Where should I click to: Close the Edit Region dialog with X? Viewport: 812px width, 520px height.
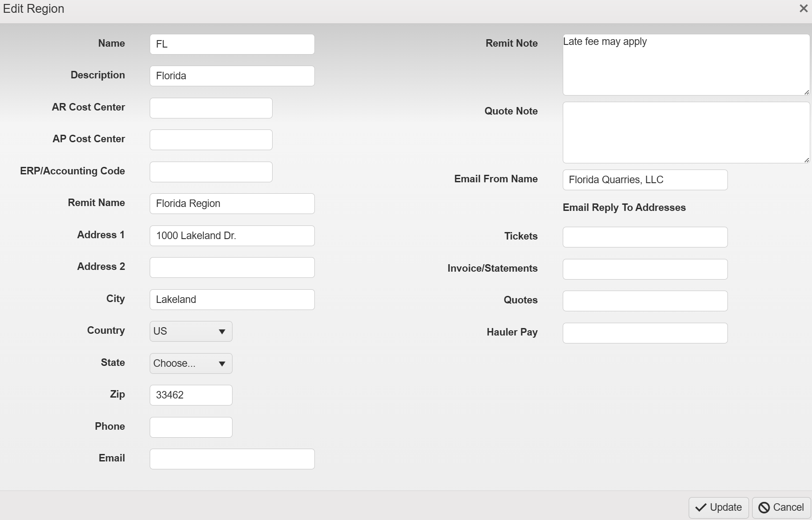tap(803, 9)
